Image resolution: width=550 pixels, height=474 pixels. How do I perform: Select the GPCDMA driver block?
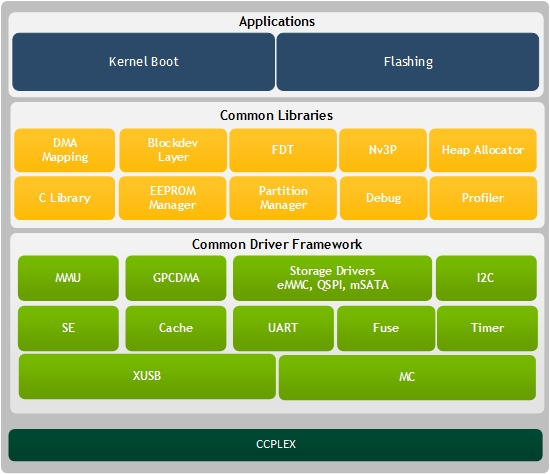coord(176,278)
